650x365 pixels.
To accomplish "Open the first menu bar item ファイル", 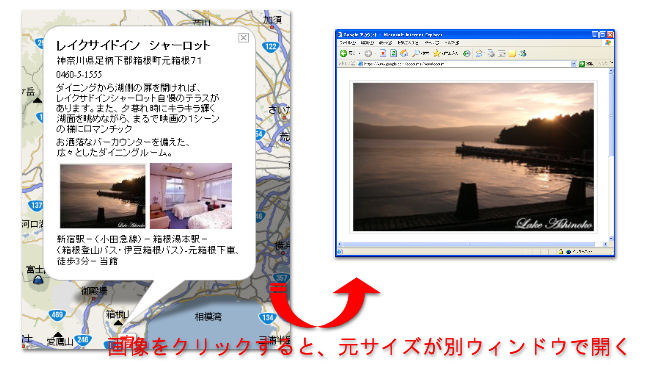I will [347, 43].
